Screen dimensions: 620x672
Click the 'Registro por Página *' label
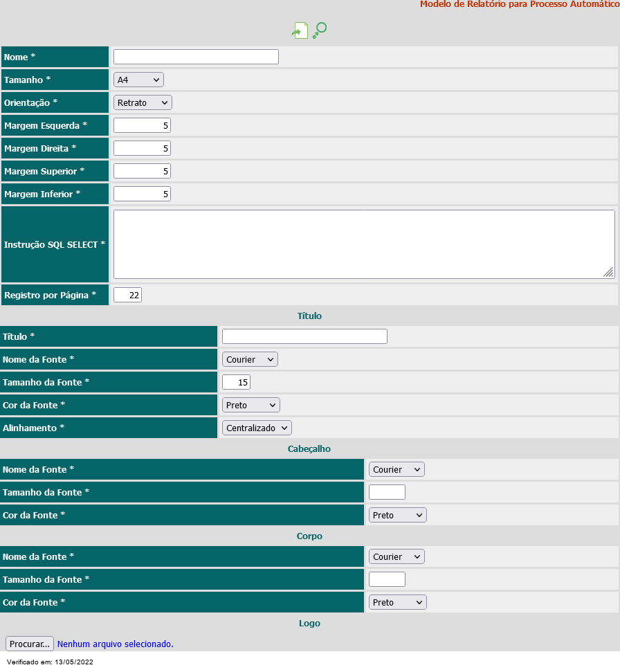point(50,296)
